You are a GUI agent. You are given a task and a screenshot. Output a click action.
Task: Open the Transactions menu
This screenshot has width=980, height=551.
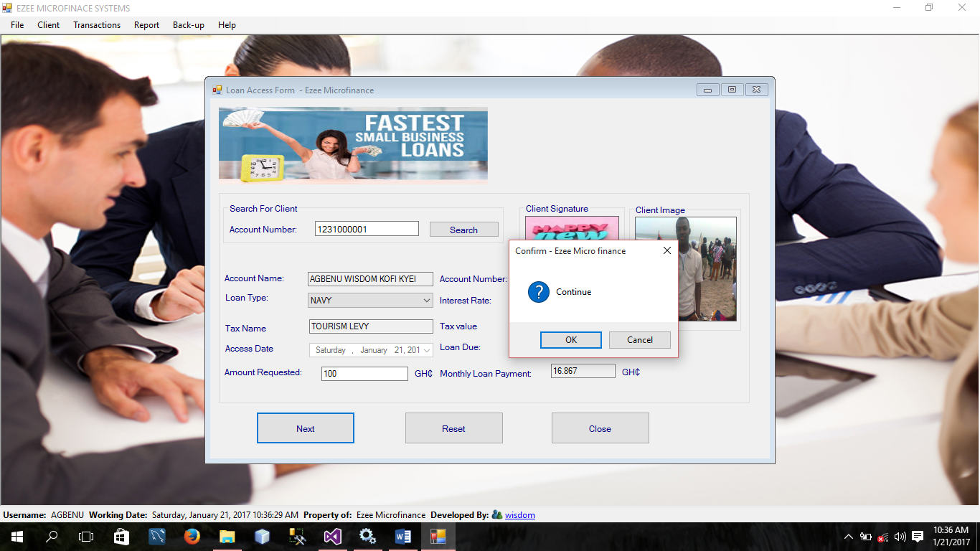pyautogui.click(x=97, y=25)
